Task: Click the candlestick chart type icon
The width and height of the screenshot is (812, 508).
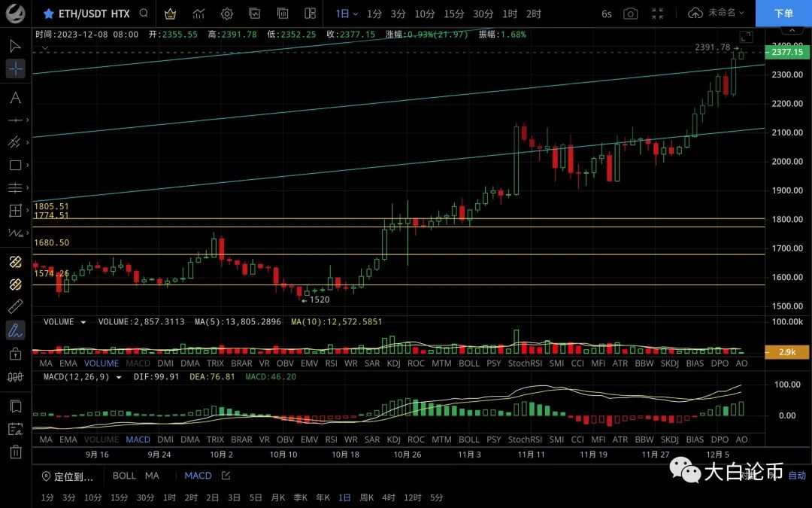Action: coord(16,377)
